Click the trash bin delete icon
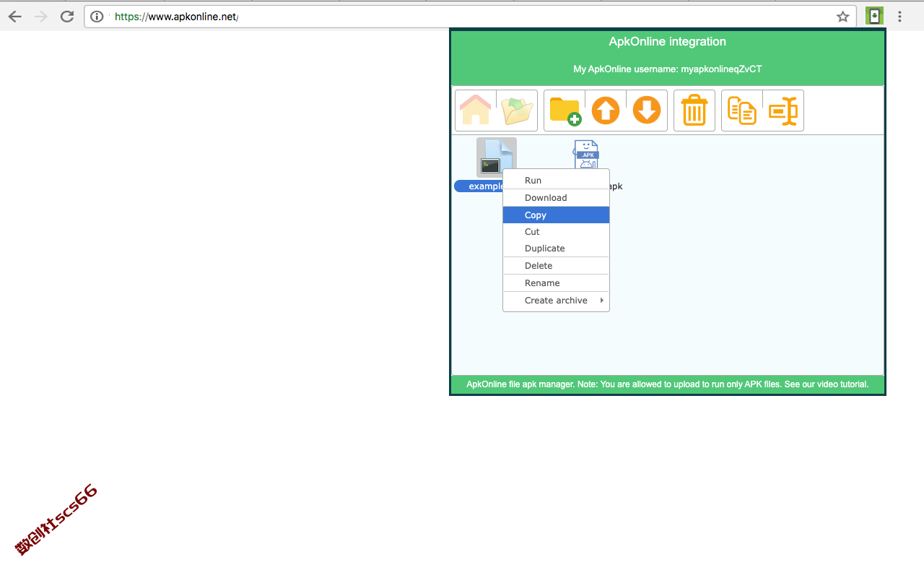 tap(694, 111)
